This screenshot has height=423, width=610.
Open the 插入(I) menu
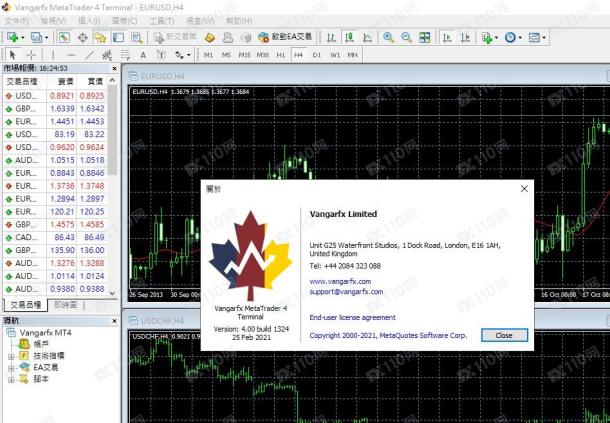pos(89,20)
